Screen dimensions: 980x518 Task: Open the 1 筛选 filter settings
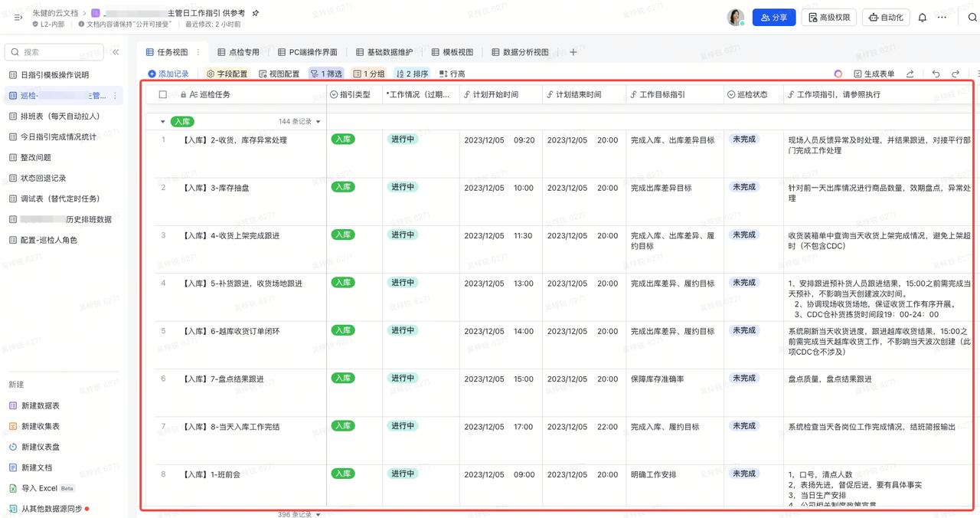[x=326, y=74]
